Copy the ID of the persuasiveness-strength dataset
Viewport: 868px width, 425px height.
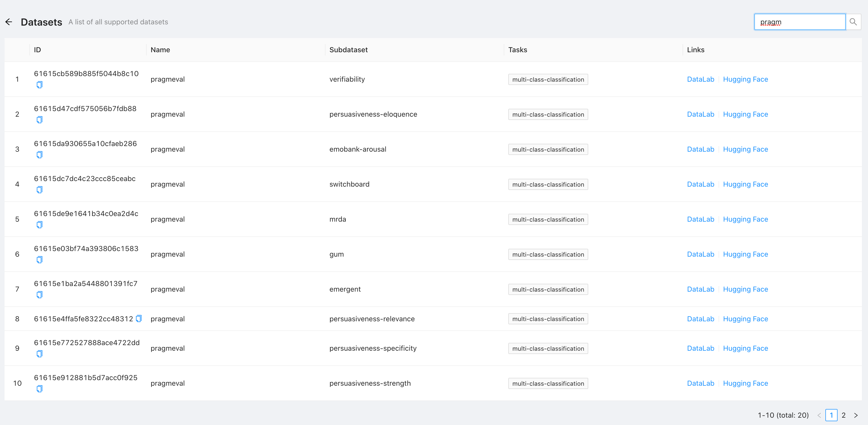click(x=39, y=389)
